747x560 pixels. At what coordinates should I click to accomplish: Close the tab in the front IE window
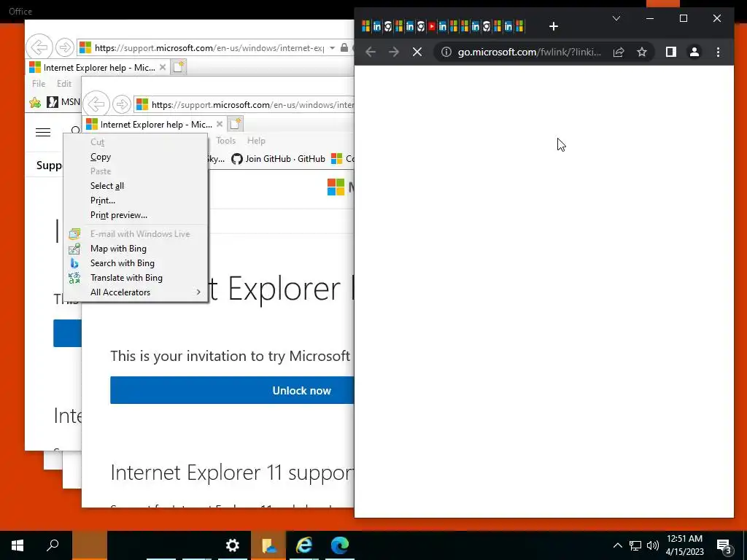(219, 124)
